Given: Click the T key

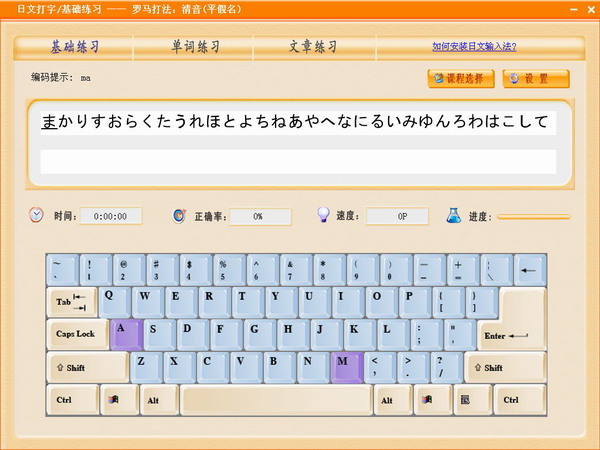Looking at the screenshot, I should (x=248, y=302).
